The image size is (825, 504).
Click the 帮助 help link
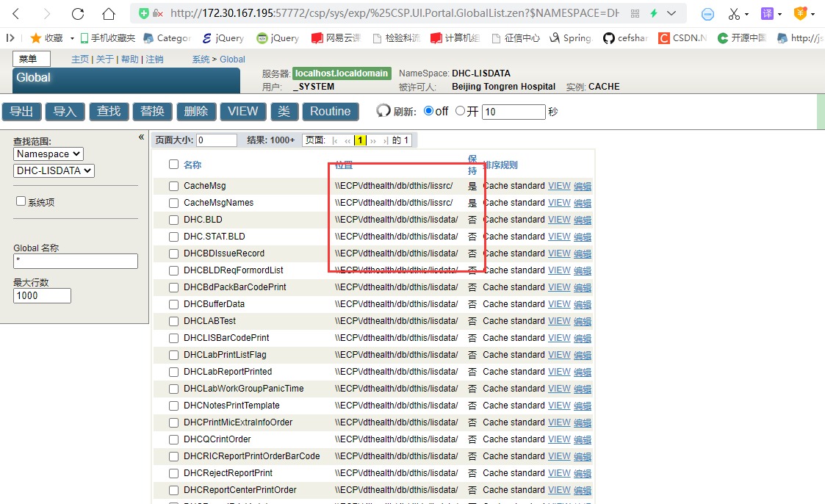[x=129, y=60]
